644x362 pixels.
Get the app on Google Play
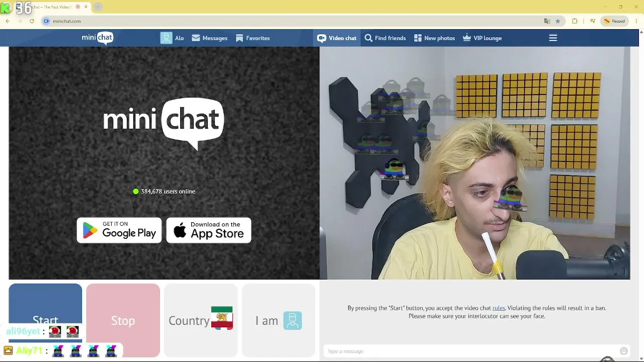click(119, 230)
